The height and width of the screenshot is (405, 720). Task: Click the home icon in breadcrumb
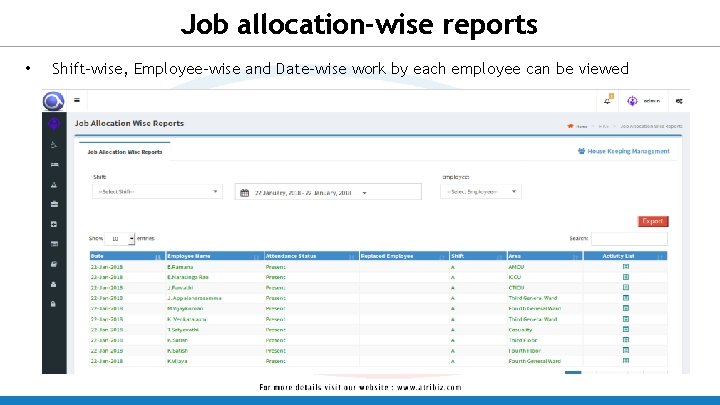tap(570, 126)
